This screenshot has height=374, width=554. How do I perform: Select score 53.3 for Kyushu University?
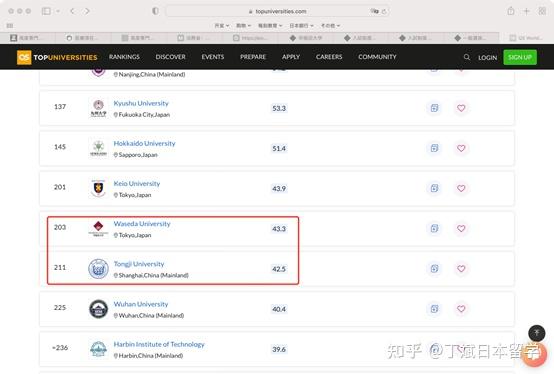[x=279, y=108]
